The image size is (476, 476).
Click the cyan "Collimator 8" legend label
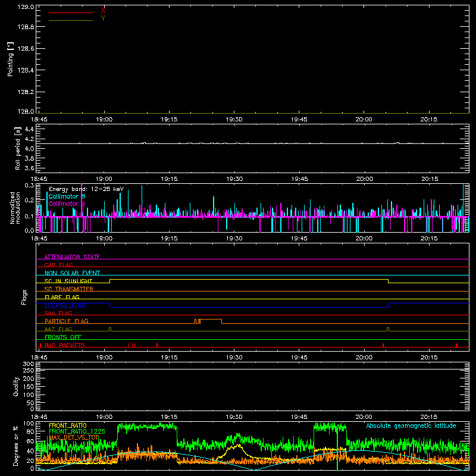[67, 196]
